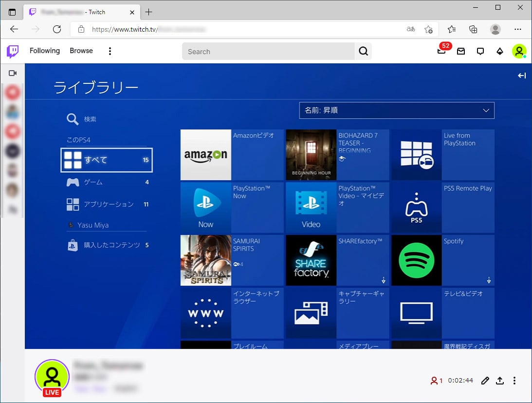
Task: Click the BIOHAZARD 7 TEASER tile
Action: tap(337, 154)
